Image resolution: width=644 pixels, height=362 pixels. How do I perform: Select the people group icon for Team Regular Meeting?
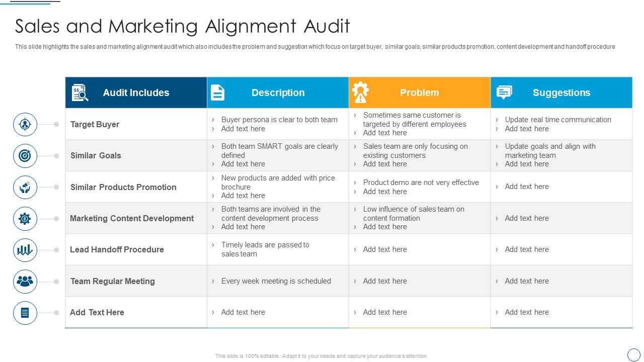coord(25,282)
